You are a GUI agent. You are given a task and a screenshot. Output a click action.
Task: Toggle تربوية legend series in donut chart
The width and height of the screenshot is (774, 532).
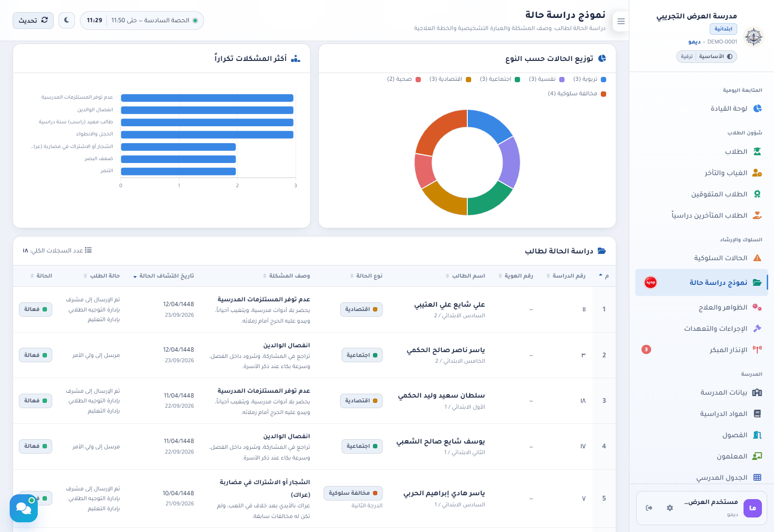(x=589, y=79)
